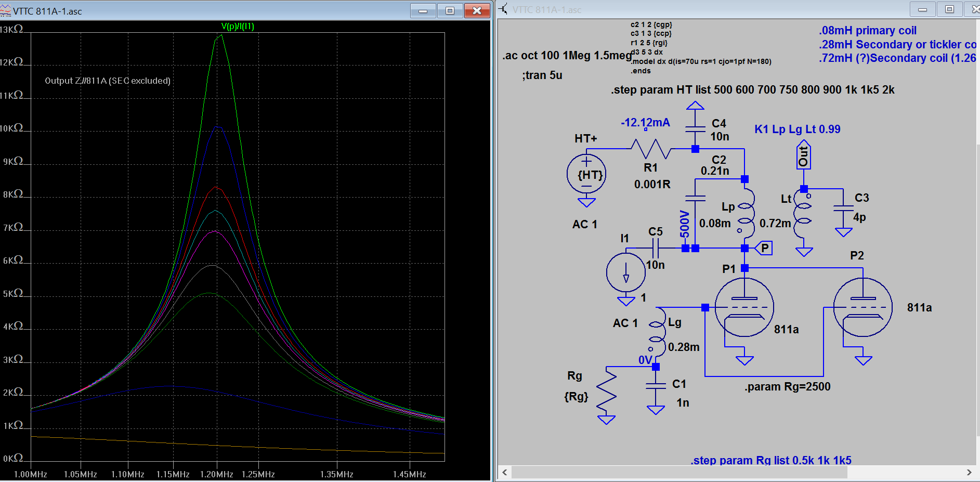The image size is (980, 482).
Task: Click the "-12.12mA" current annotation
Action: coord(645,123)
